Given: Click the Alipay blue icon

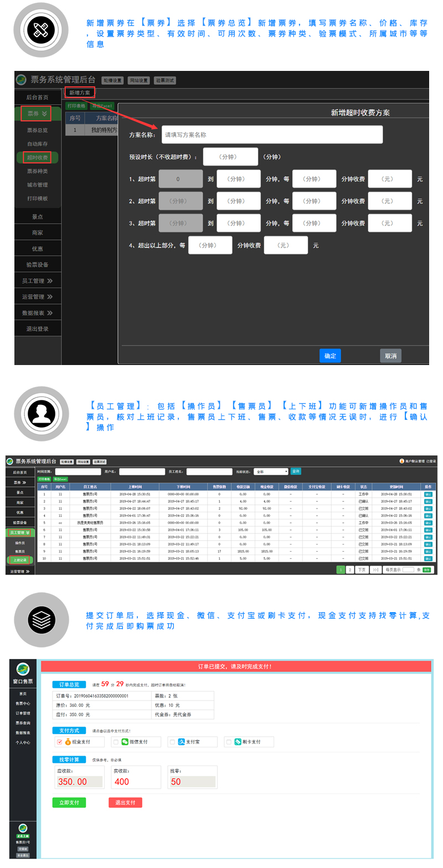Looking at the screenshot, I should [181, 742].
